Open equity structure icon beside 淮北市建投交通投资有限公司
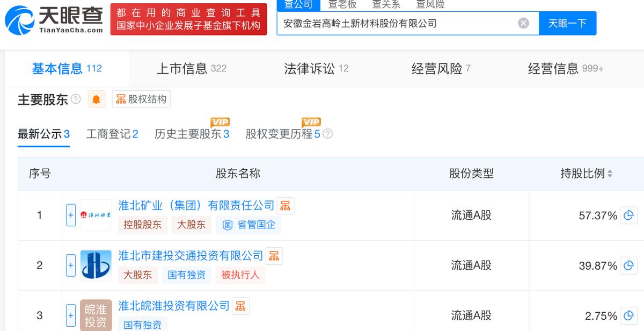This screenshot has width=644, height=331. click(274, 256)
